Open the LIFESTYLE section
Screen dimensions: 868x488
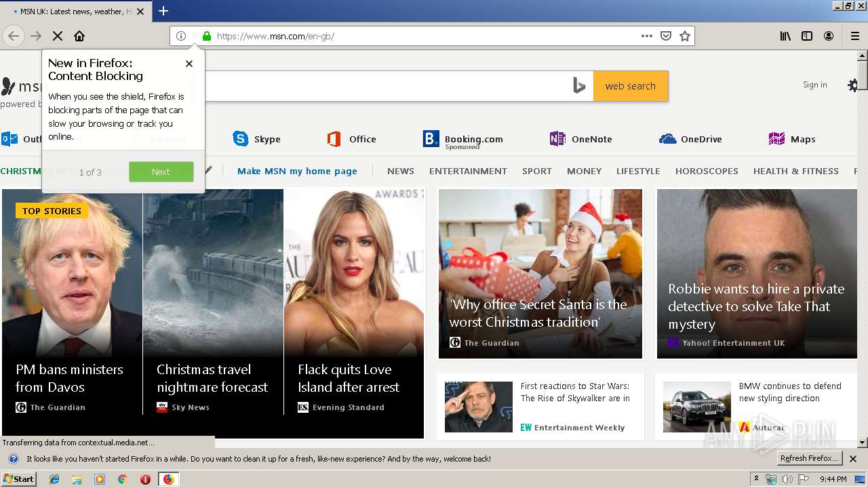click(638, 171)
